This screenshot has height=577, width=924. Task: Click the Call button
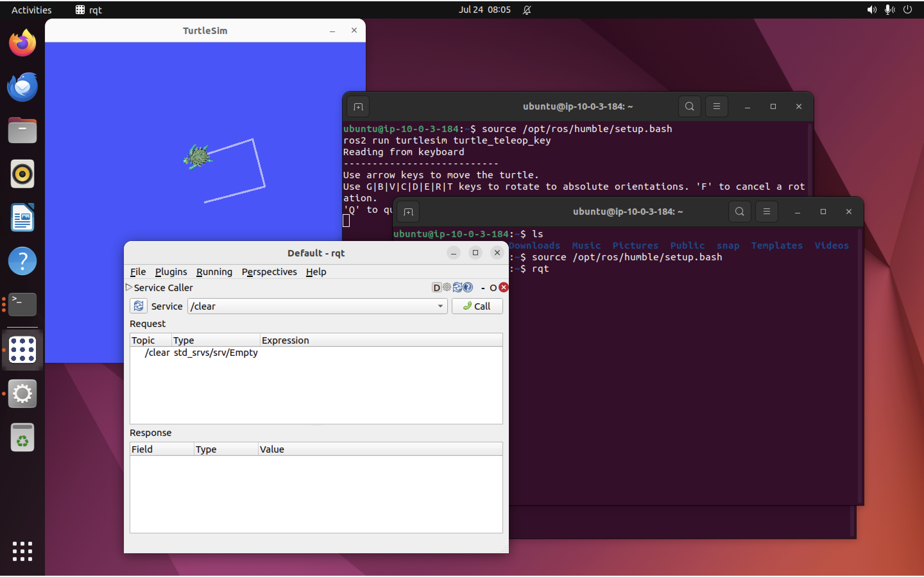point(477,306)
